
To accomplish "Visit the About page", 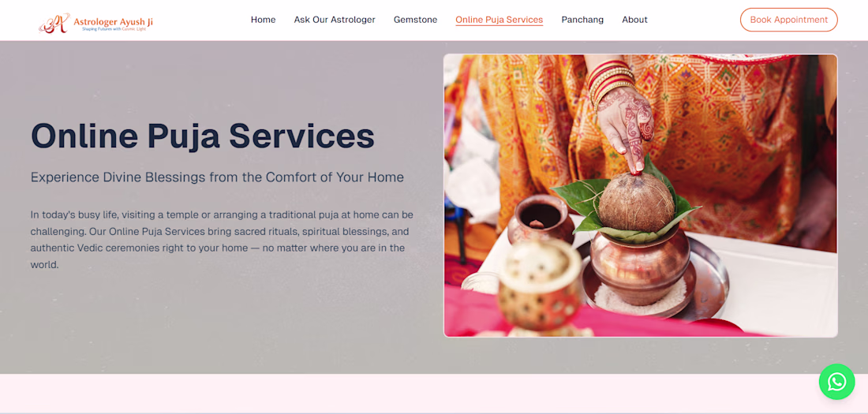I will (x=634, y=20).
